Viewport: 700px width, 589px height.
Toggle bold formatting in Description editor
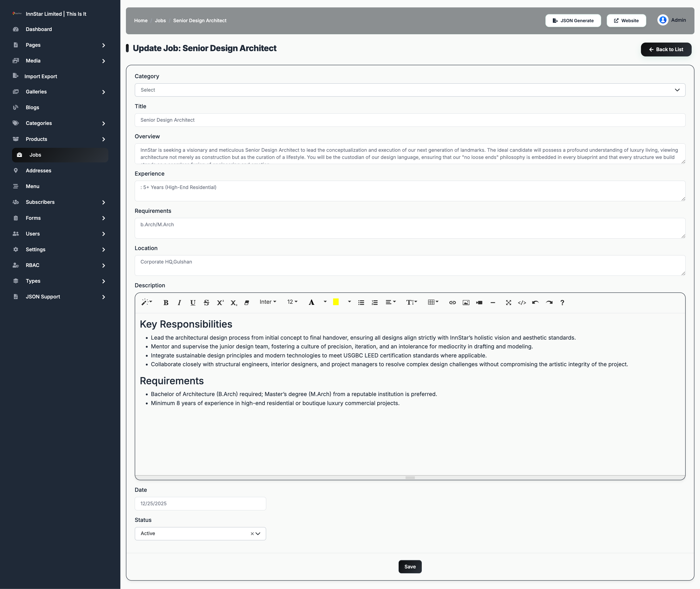pyautogui.click(x=166, y=303)
